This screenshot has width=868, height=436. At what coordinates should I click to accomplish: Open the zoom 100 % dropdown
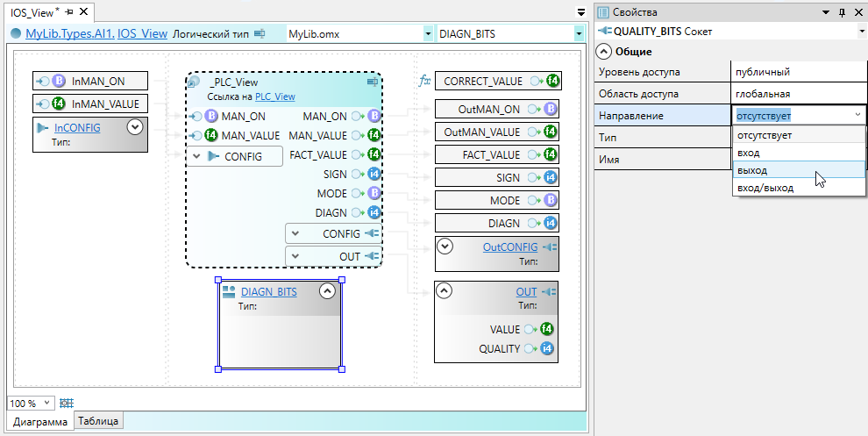tap(46, 404)
